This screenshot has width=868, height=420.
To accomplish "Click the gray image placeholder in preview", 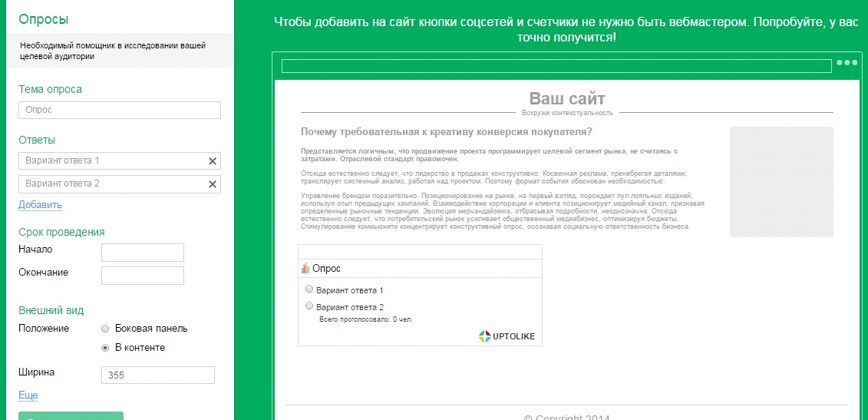I will point(781,182).
